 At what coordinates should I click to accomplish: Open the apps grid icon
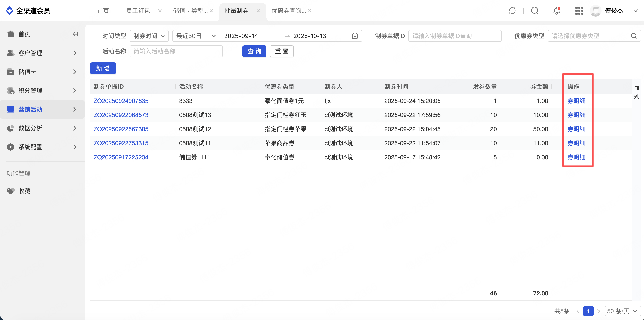point(579,11)
